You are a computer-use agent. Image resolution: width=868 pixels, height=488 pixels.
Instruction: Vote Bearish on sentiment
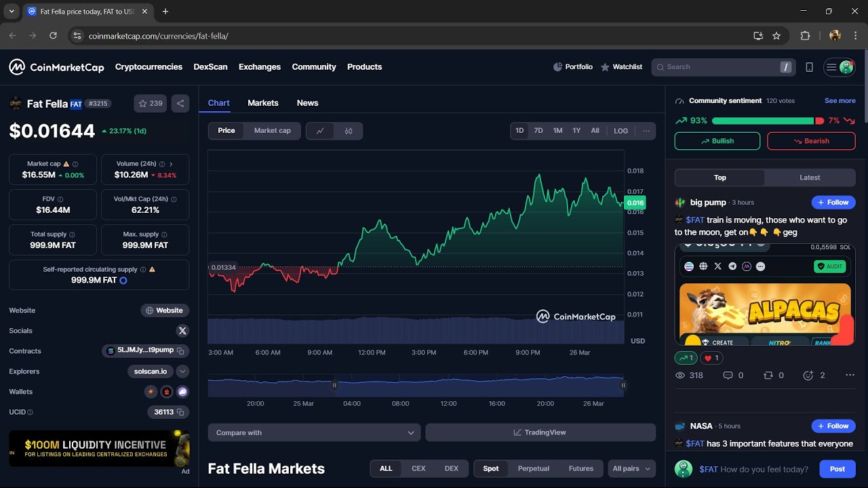[811, 141]
